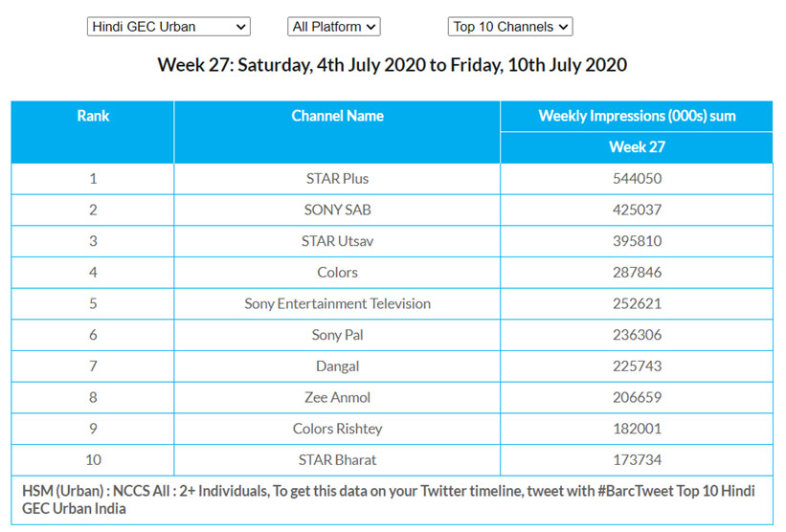
Task: Click the Rank column header
Action: coord(93,116)
